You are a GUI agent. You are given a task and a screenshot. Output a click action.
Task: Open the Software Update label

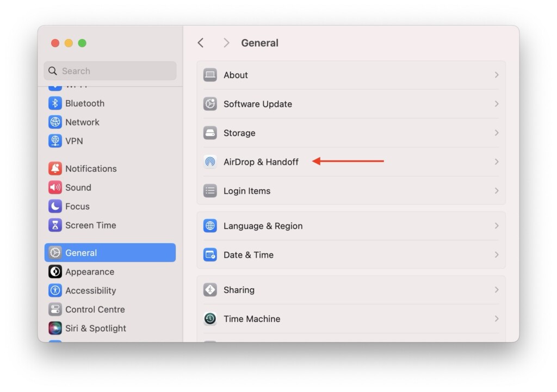258,104
